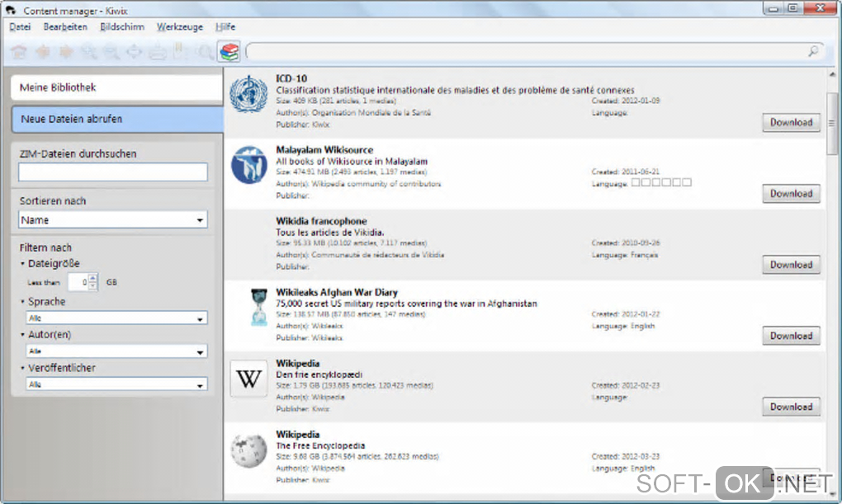Image resolution: width=842 pixels, height=504 pixels.
Task: Download Wikidia francophone
Action: click(x=791, y=265)
